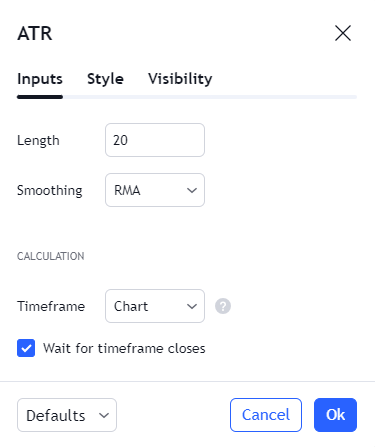Click the Smoothing field label
375x447 pixels.
coord(50,190)
